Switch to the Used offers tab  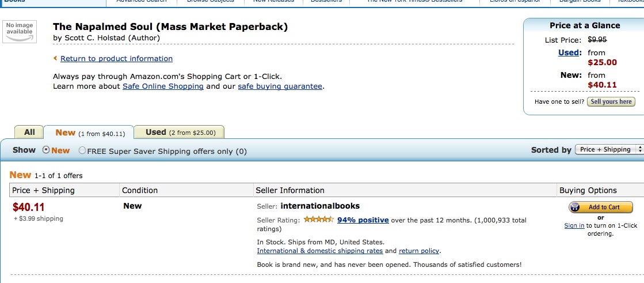coord(179,132)
